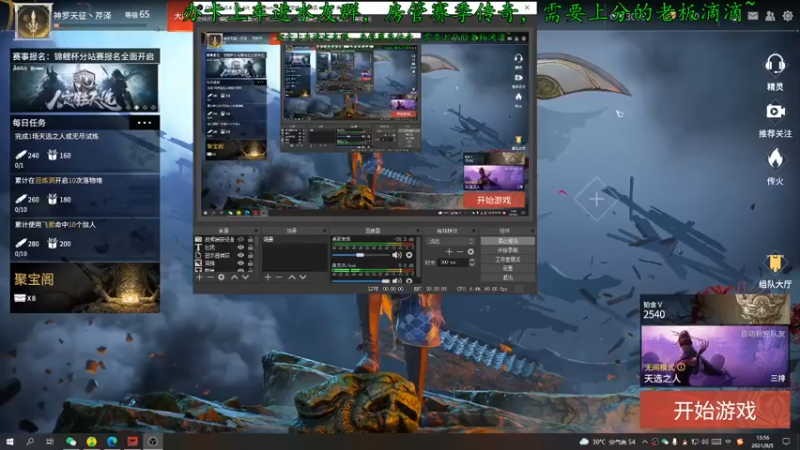This screenshot has width=800, height=450.
Task: Click 停止推流 stop streaming button
Action: (x=507, y=241)
